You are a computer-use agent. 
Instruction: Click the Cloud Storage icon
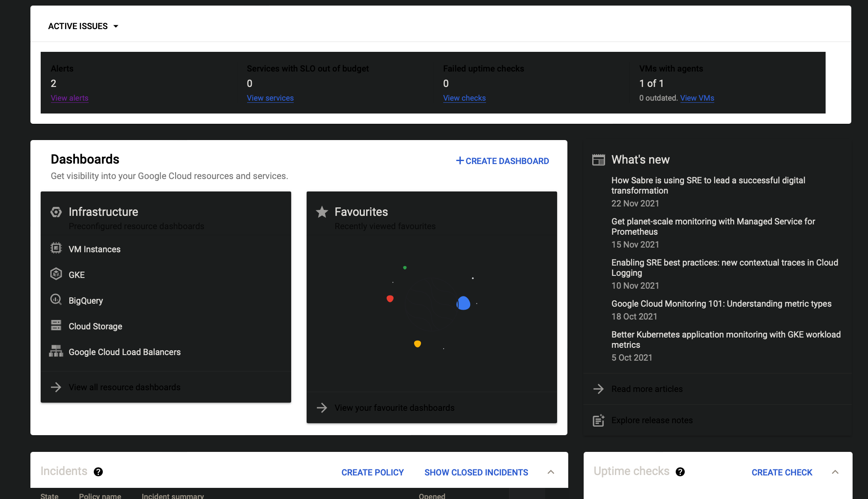(56, 326)
